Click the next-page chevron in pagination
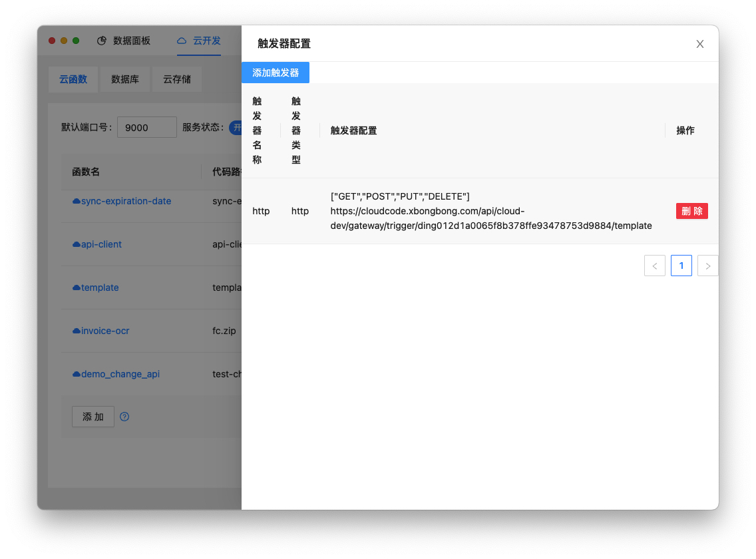The image size is (756, 559). [707, 266]
